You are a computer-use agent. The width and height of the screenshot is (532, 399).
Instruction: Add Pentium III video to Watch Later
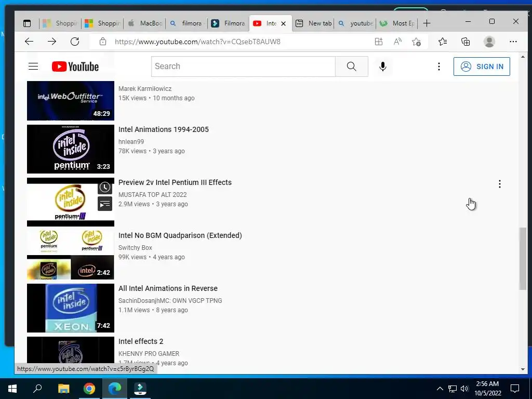point(105,187)
